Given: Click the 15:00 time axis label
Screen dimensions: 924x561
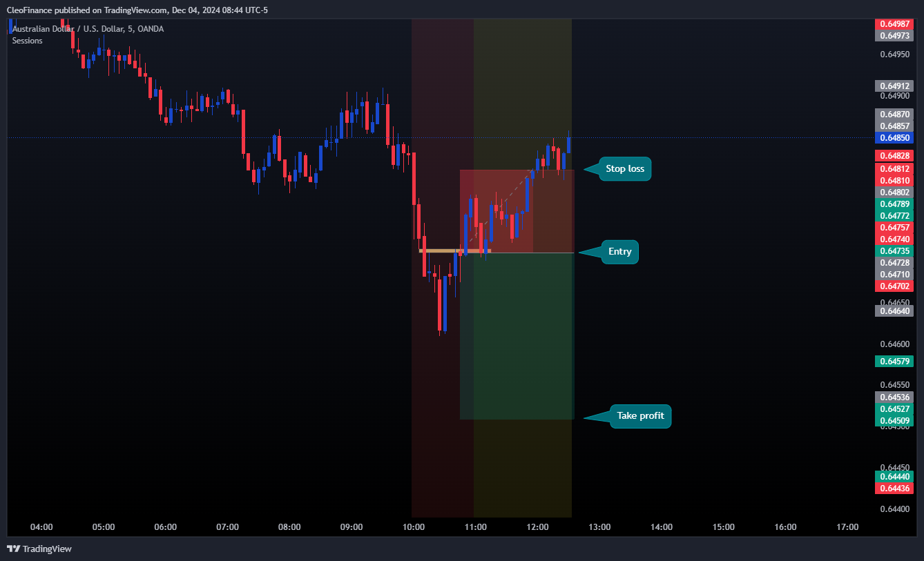Looking at the screenshot, I should click(724, 527).
